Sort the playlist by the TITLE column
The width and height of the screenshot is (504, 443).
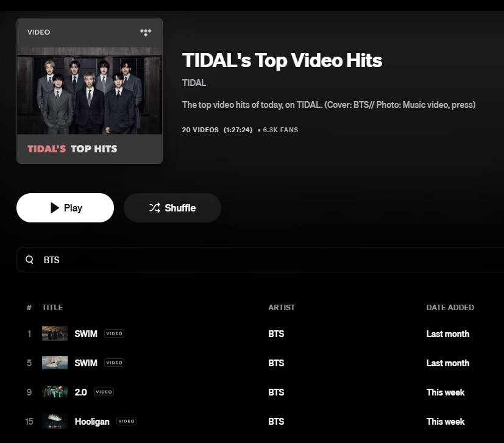52,307
